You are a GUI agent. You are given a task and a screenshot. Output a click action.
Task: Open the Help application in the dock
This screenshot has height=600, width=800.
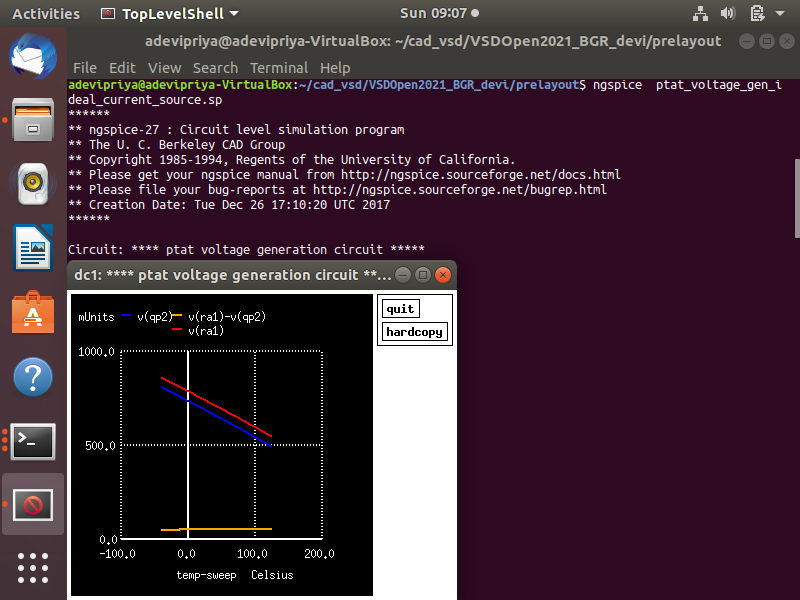point(33,378)
